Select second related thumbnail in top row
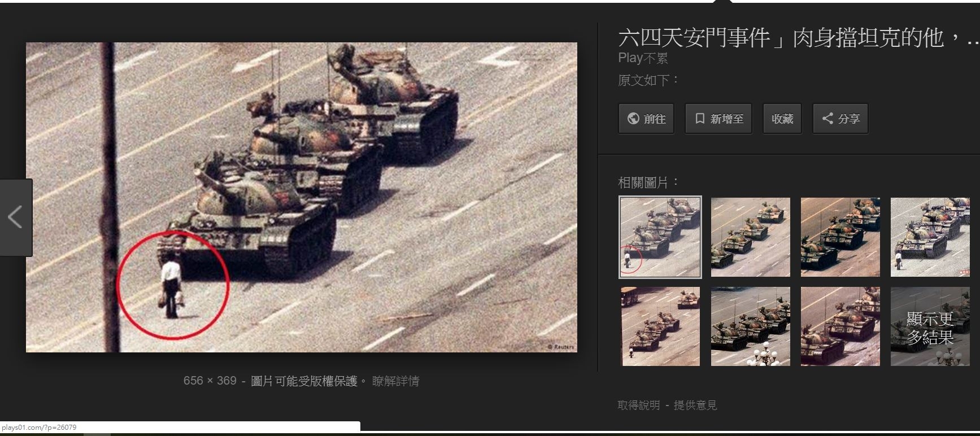The width and height of the screenshot is (980, 436). (x=751, y=237)
